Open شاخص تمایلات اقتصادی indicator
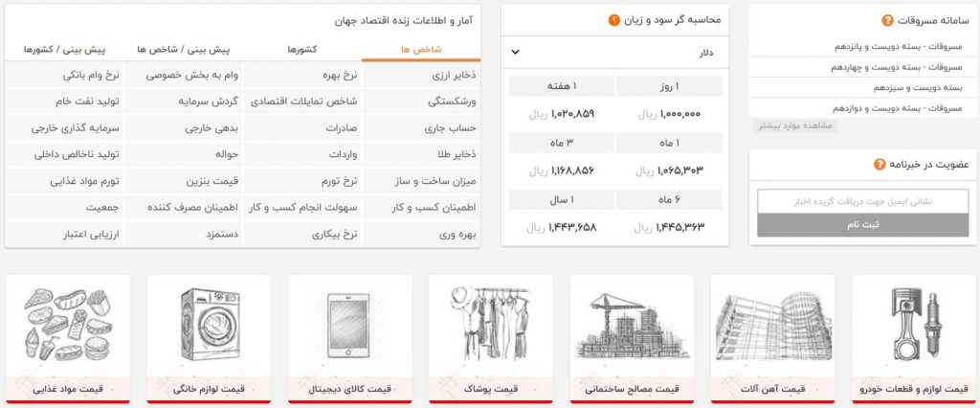 [x=302, y=102]
